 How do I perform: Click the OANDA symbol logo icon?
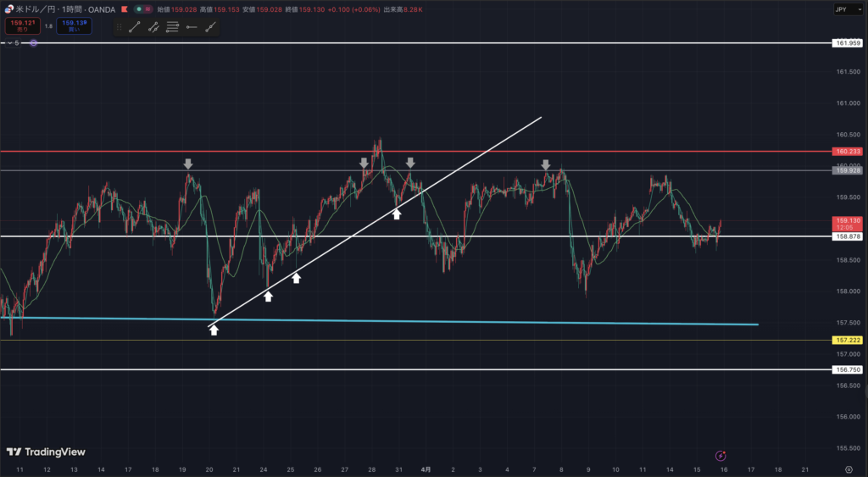(8, 9)
